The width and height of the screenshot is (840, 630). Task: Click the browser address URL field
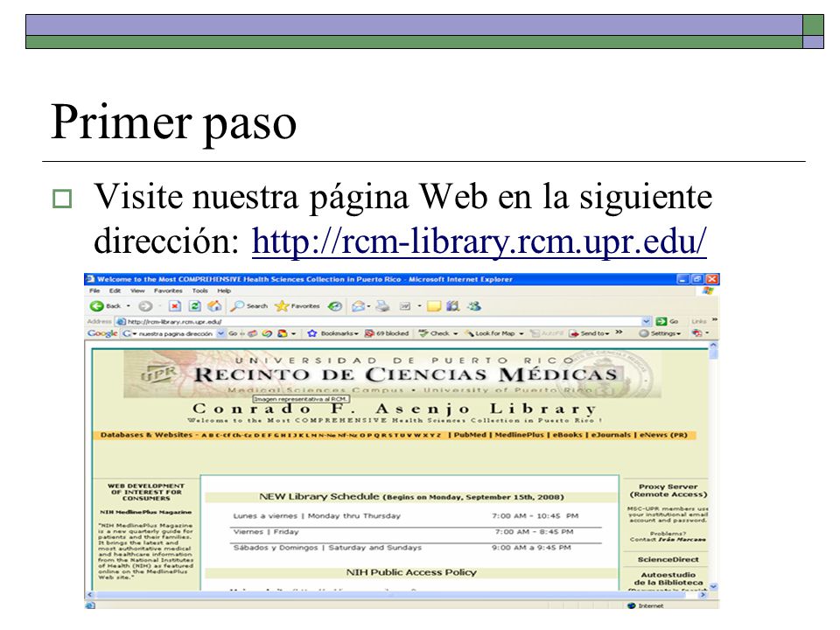tap(383, 321)
